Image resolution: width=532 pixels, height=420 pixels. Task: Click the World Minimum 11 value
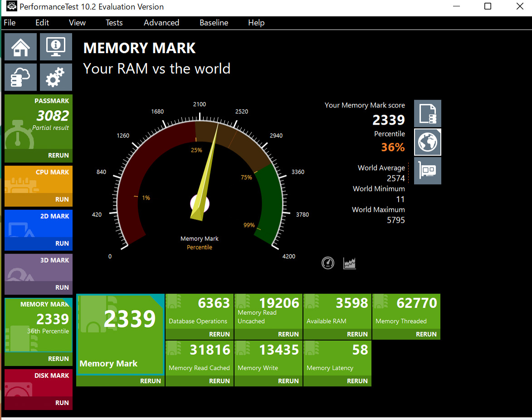click(400, 200)
